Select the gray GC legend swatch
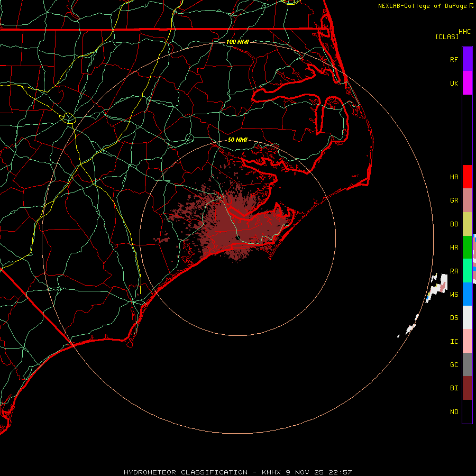Screen dimensions: 476x476 point(467,364)
